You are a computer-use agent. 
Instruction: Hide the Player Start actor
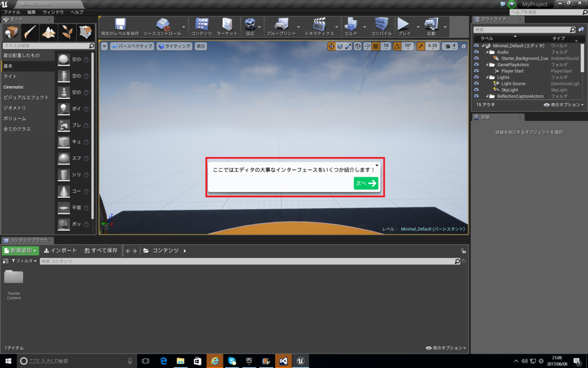click(x=476, y=71)
